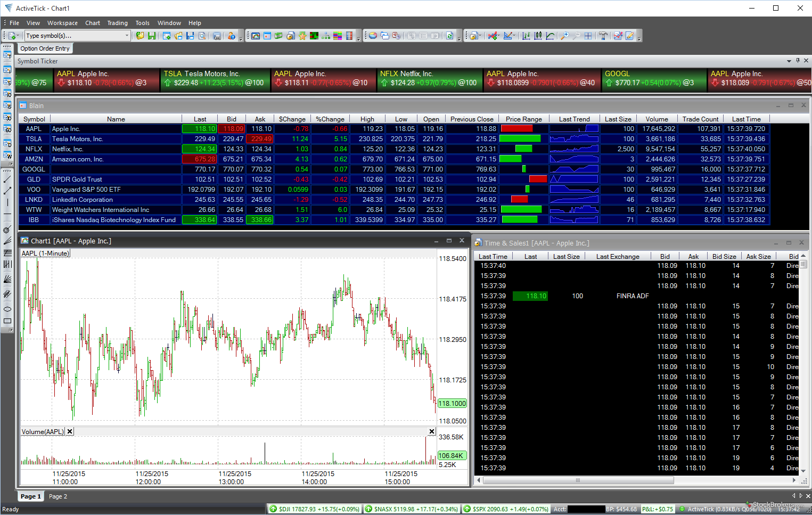The width and height of the screenshot is (812, 515).
Task: Close the Volume(AAPL) indicator label
Action: [70, 431]
